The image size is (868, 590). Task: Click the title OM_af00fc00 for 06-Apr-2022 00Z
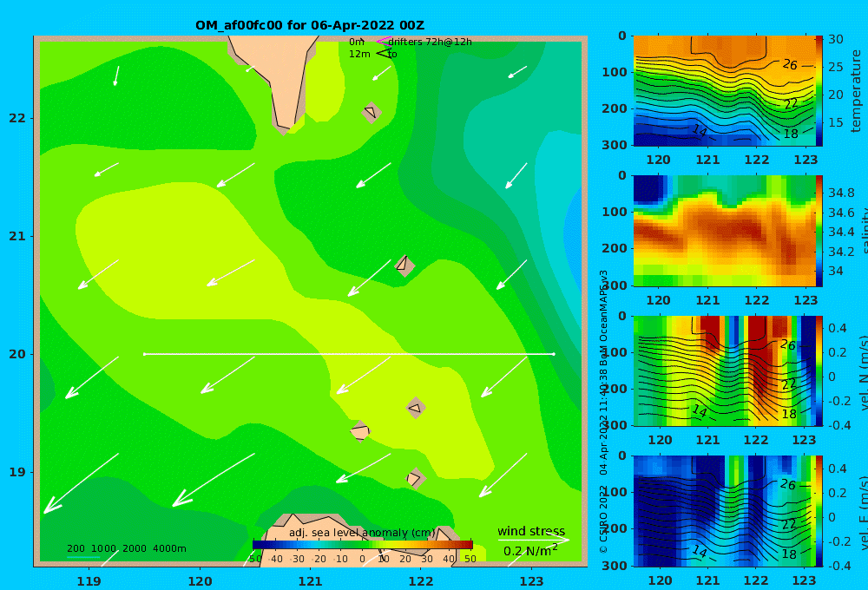click(310, 25)
